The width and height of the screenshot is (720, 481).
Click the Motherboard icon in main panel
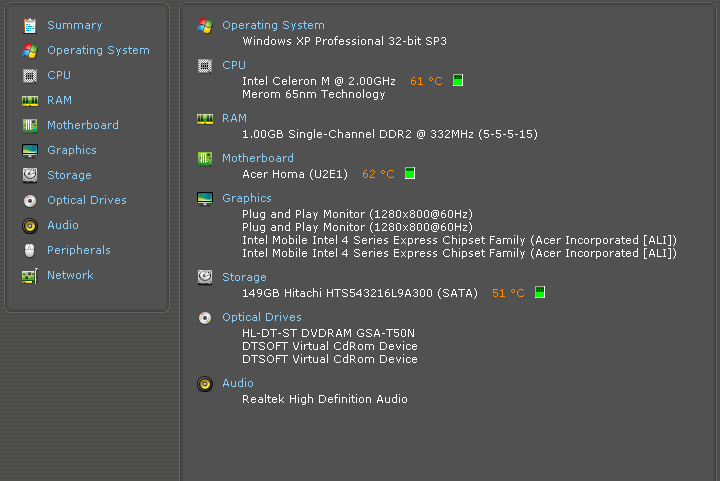205,159
